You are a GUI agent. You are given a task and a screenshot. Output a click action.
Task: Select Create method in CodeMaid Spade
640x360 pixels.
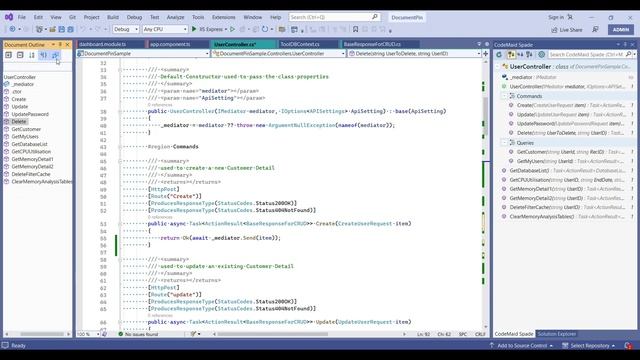click(571, 105)
